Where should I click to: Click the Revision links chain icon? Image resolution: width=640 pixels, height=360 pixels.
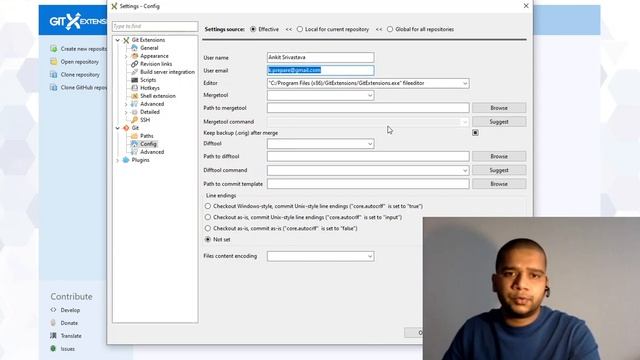pyautogui.click(x=134, y=64)
